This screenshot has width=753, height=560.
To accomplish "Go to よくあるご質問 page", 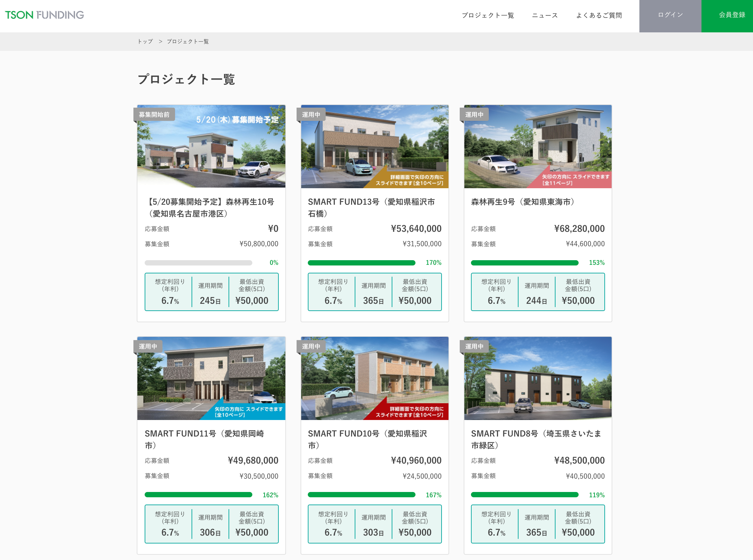I will [x=599, y=15].
